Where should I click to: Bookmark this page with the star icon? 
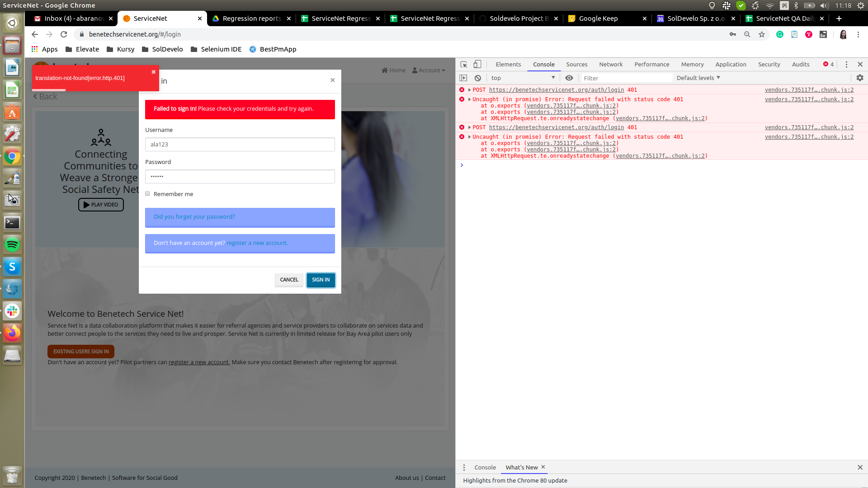click(x=762, y=34)
